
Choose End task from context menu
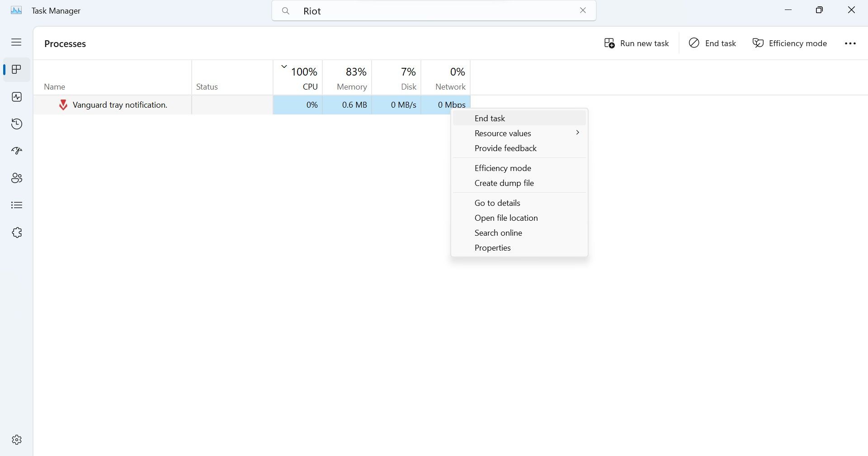pos(490,119)
